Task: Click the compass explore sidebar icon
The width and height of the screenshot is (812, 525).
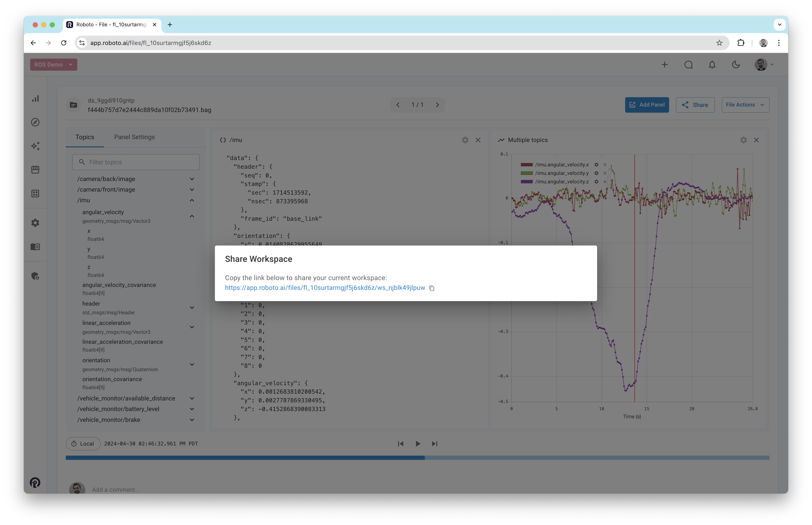Action: click(35, 122)
